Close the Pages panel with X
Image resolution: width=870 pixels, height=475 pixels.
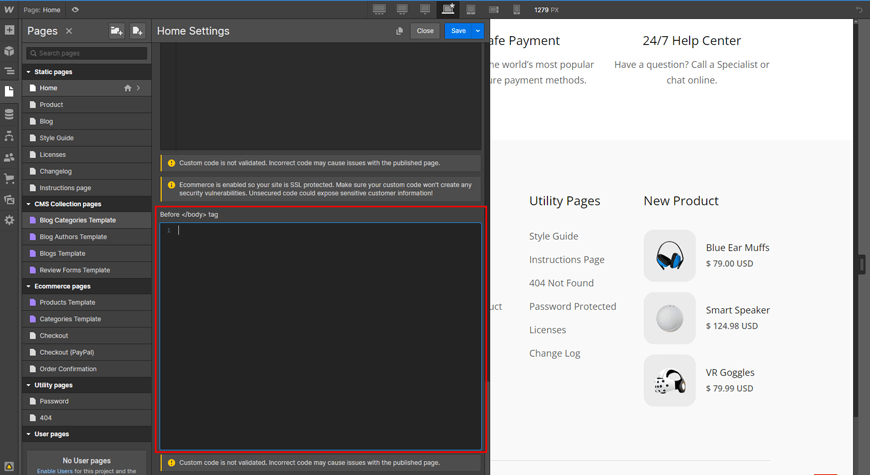click(69, 31)
